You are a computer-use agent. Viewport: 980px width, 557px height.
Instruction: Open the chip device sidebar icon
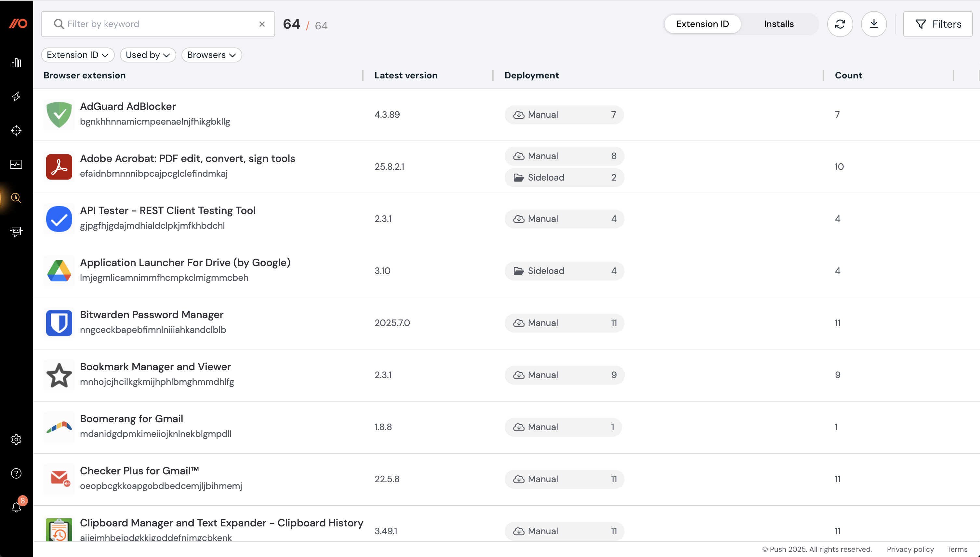(x=16, y=231)
